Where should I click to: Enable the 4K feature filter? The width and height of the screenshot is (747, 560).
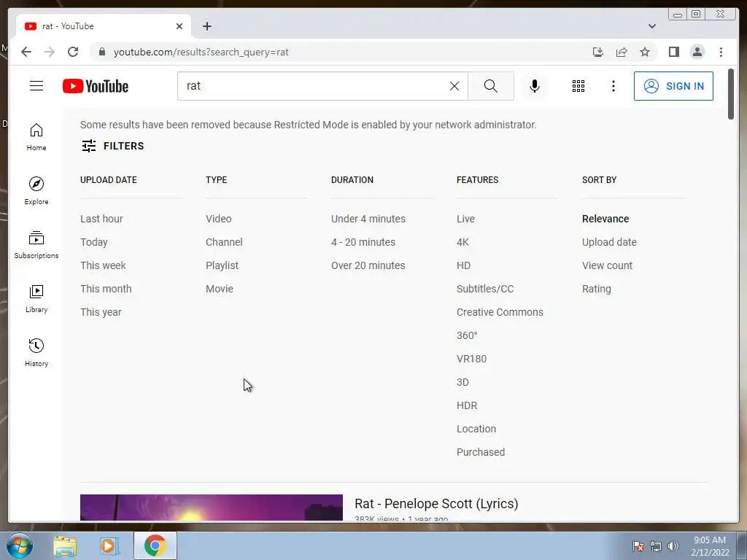coord(462,242)
